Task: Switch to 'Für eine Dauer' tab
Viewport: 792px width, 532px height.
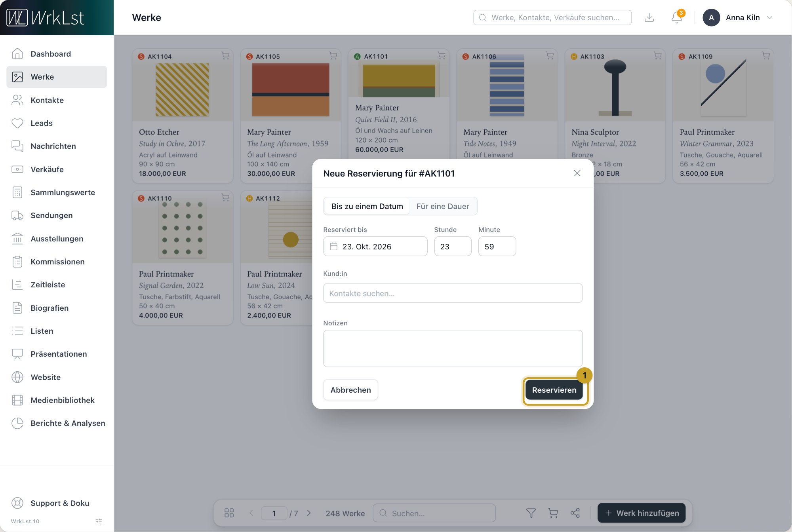Action: (443, 206)
